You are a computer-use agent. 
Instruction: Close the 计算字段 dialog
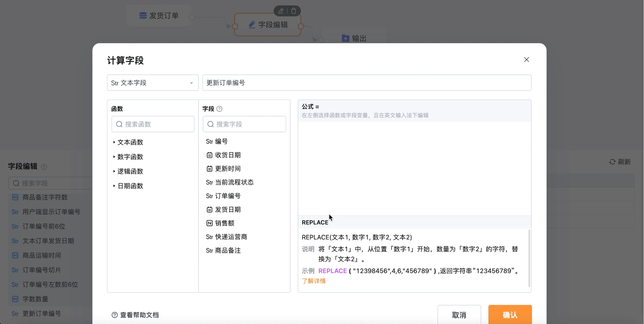coord(526,60)
